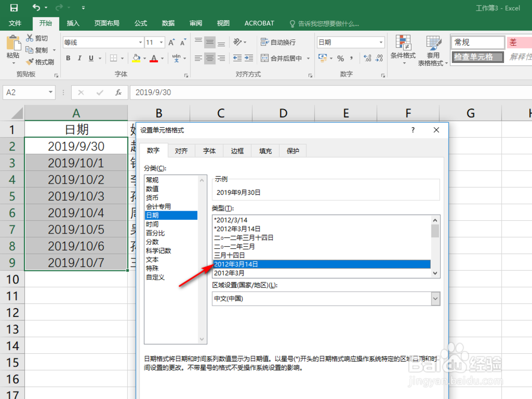Screen dimensions: 532x399
Task: Click Merge and Center (合并后居中)
Action: tap(281, 58)
